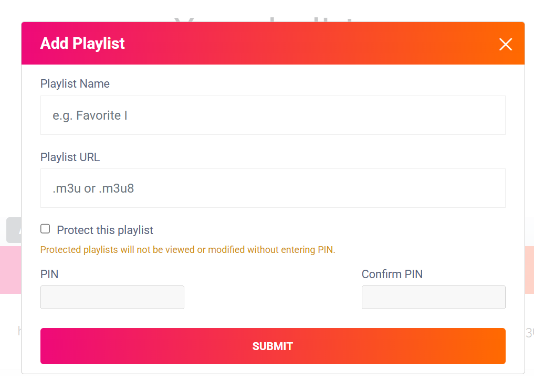Click the 'Add Playlist' dialog title
The height and width of the screenshot is (392, 534).
tap(82, 44)
